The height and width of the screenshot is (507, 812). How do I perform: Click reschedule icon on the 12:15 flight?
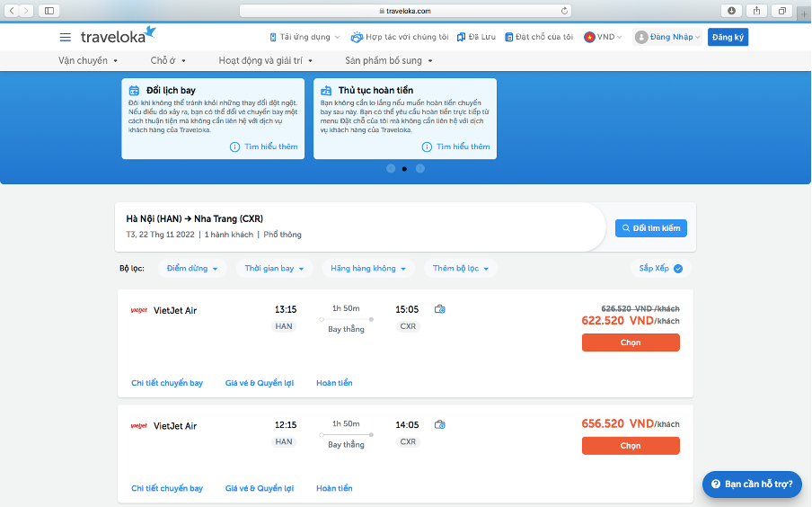[x=439, y=425]
